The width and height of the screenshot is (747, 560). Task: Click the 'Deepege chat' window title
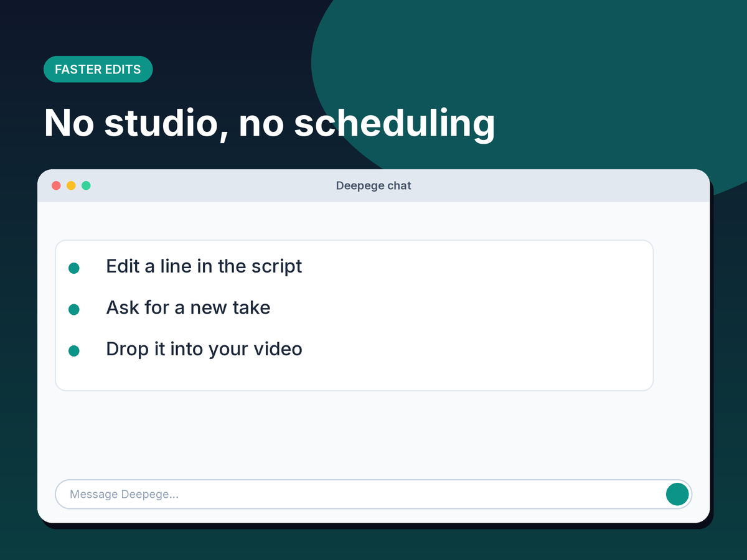coord(374,185)
